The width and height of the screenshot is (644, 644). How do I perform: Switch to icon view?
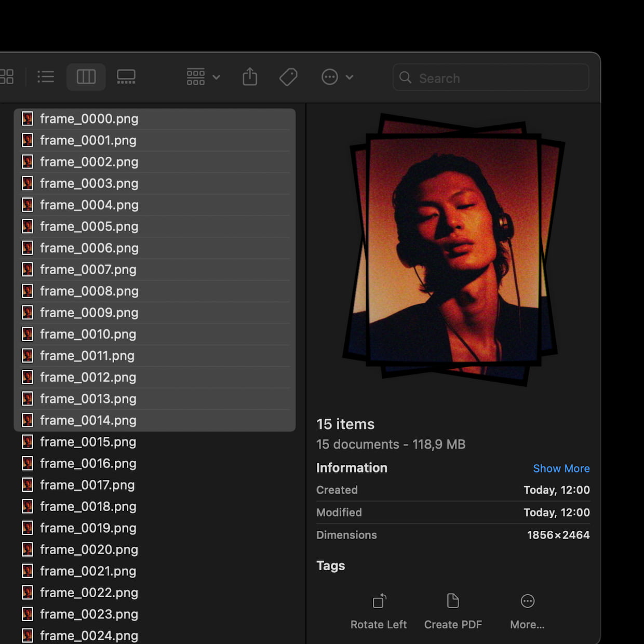[x=7, y=77]
